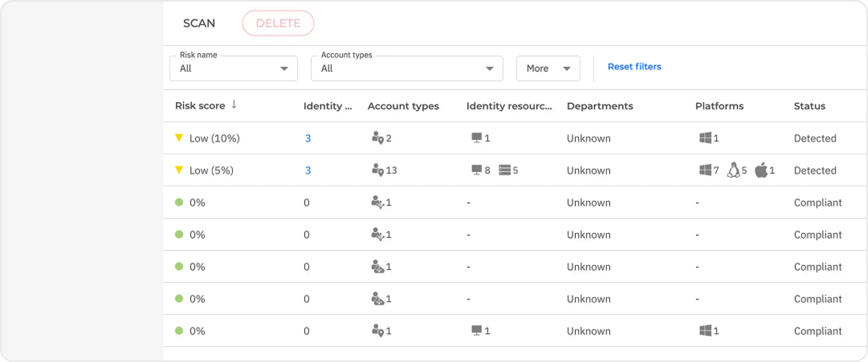868x362 pixels.
Task: Click yellow warning triangle in Low (10%) row
Action: 179,138
